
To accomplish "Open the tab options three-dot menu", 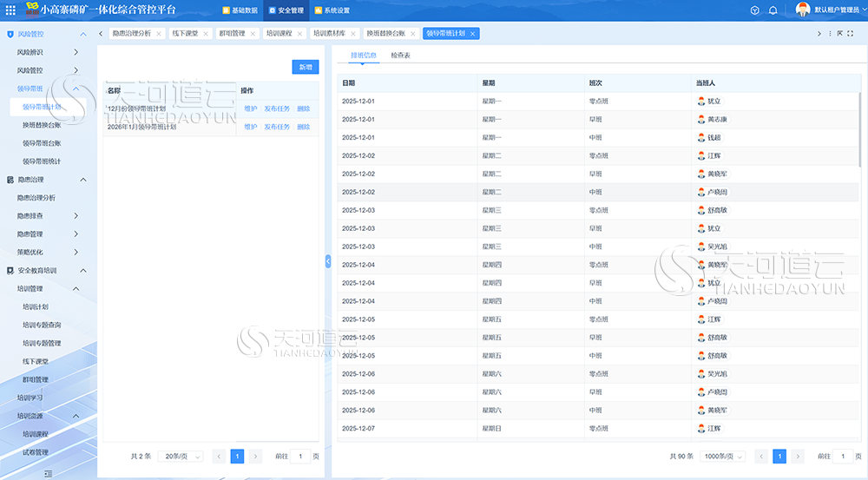I will [x=830, y=34].
